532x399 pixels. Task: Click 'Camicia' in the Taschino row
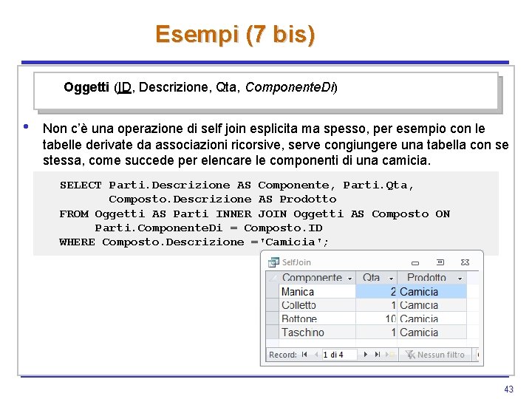[432, 332]
